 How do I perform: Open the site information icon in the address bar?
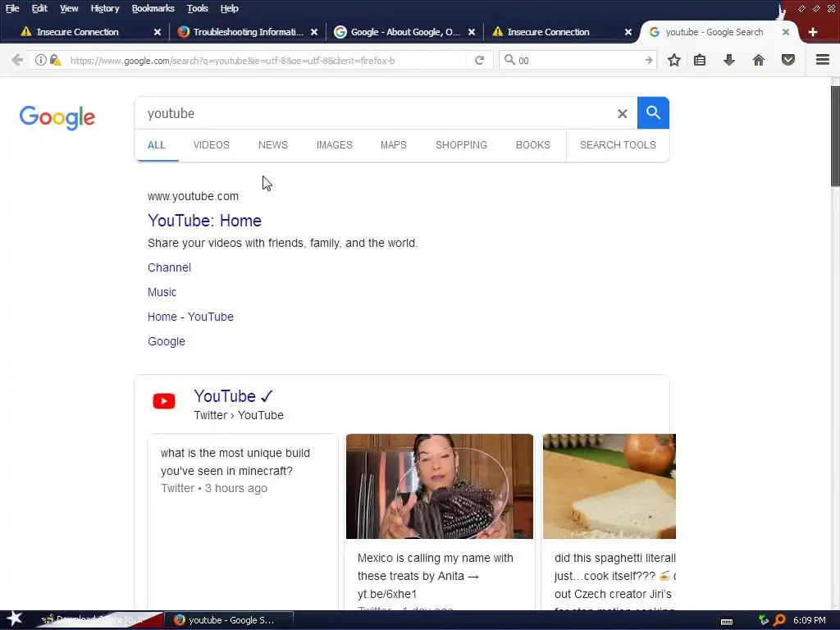[x=41, y=60]
